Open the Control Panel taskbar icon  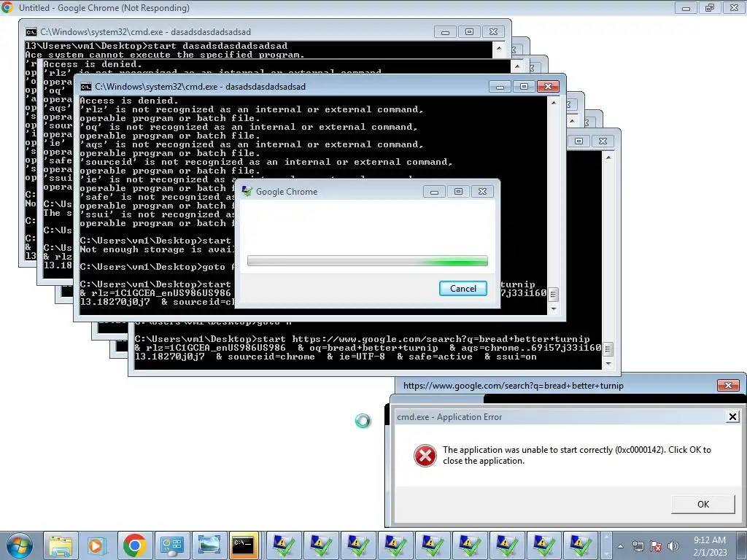pos(172,545)
